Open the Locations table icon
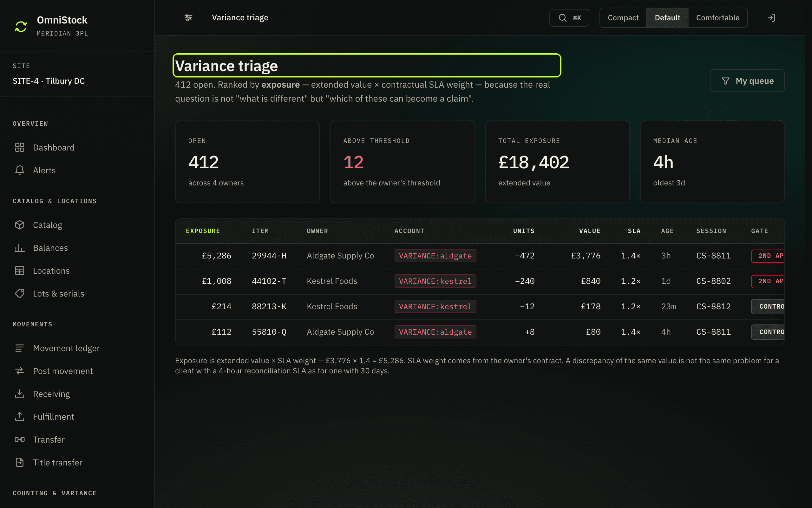 coord(20,271)
